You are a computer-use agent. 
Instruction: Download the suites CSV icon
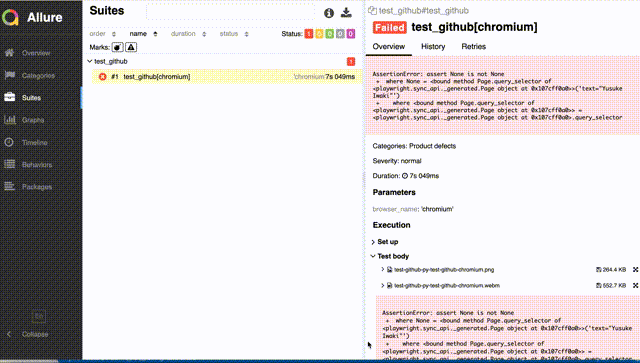(346, 13)
